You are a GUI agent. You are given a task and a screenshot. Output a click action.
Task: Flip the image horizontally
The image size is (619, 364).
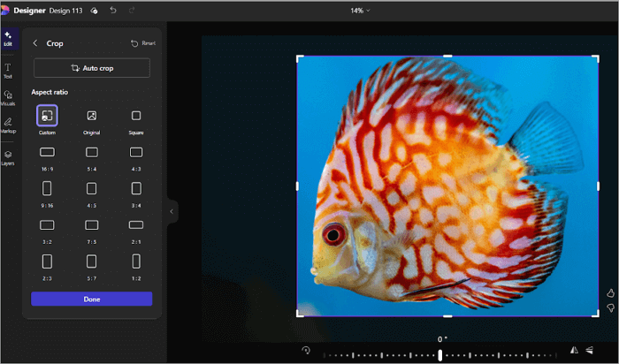pos(574,351)
